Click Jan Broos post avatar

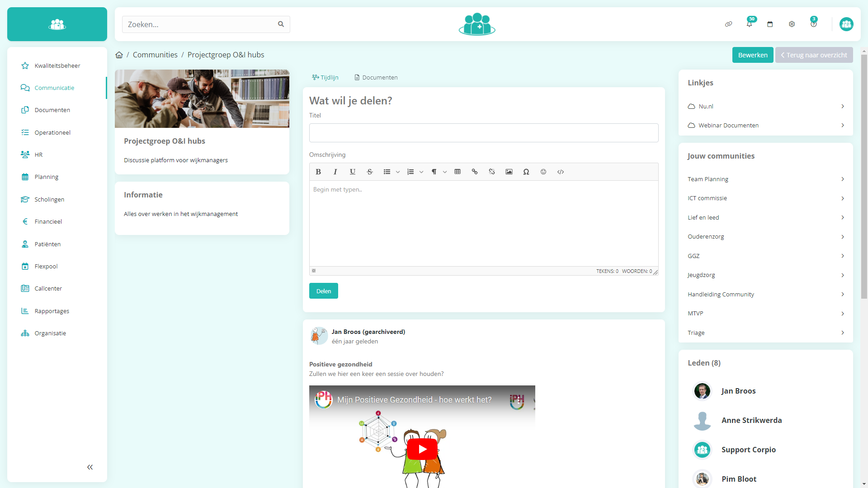319,336
